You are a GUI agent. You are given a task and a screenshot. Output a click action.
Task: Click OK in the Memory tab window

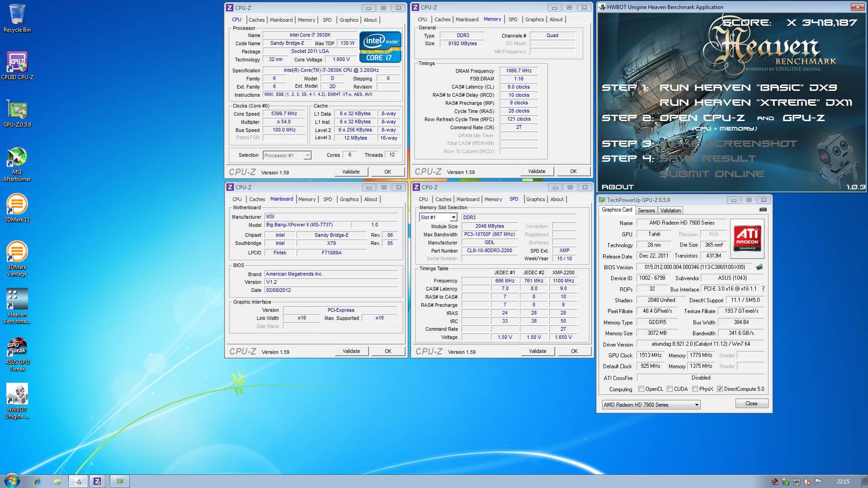click(x=573, y=171)
